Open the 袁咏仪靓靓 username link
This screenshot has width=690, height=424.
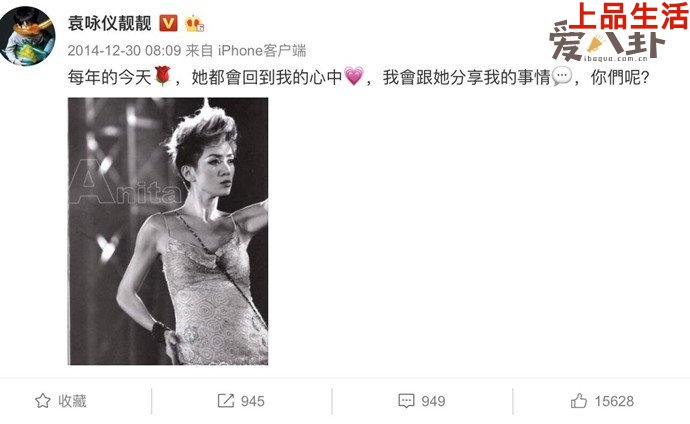tap(110, 23)
